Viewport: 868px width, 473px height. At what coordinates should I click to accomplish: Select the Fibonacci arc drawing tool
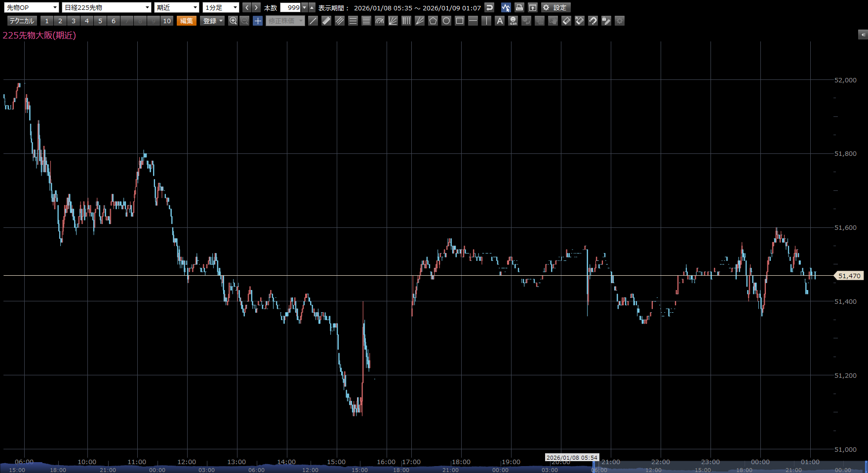tap(380, 21)
